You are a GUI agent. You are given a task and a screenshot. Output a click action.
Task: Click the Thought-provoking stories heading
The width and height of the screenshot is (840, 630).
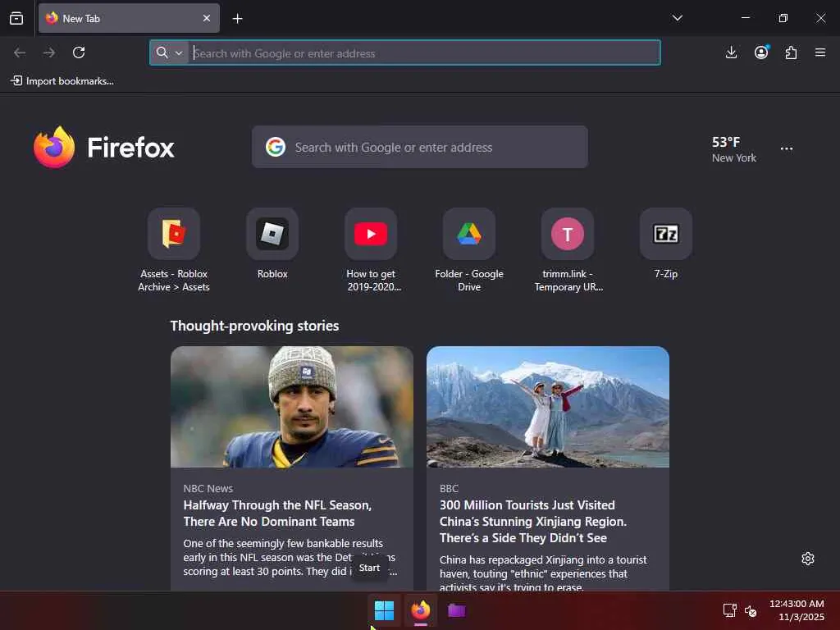pos(254,326)
